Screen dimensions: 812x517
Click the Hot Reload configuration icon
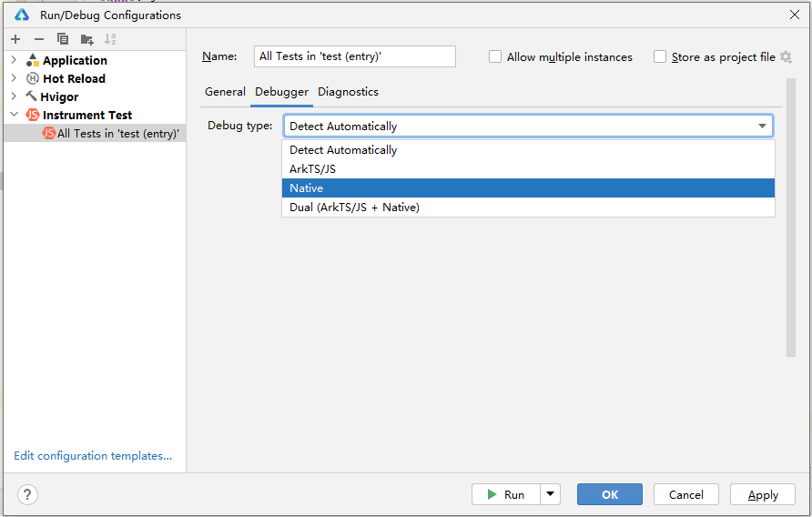pyautogui.click(x=34, y=79)
